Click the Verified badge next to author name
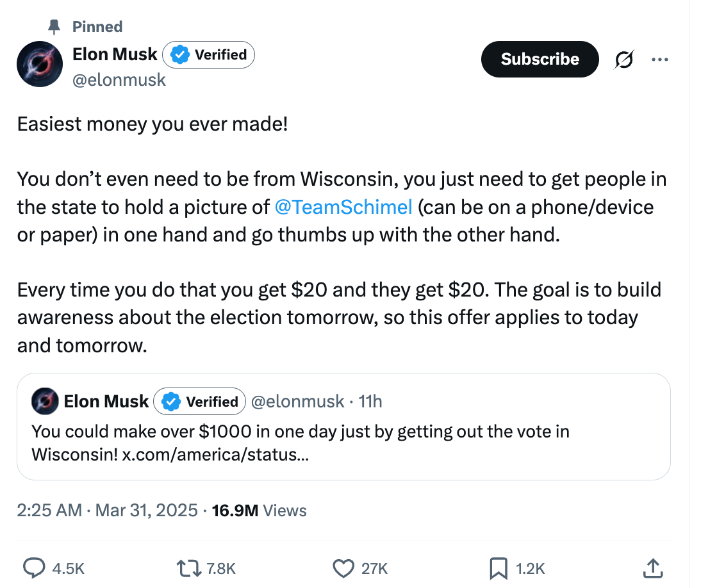Image resolution: width=701 pixels, height=588 pixels. (x=209, y=55)
